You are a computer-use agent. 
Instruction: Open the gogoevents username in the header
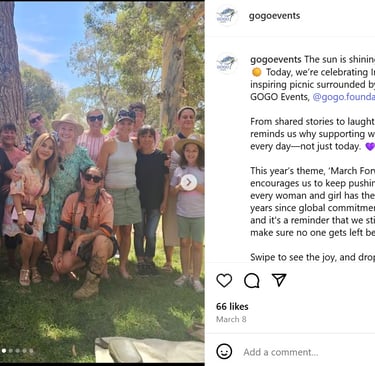point(274,16)
